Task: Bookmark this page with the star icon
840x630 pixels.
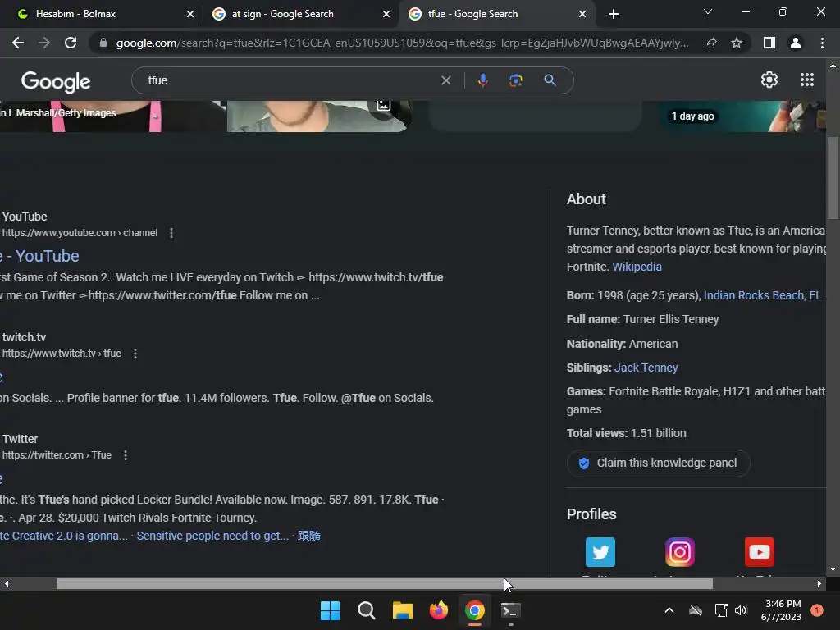Action: click(x=737, y=43)
